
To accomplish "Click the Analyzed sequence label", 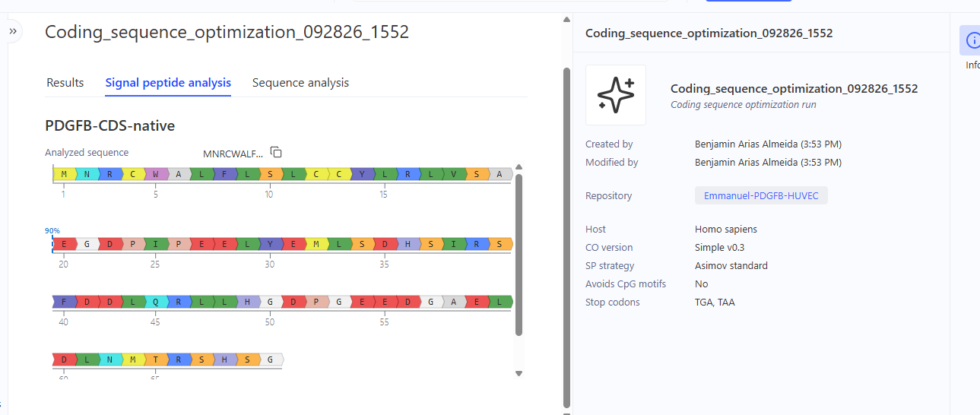I will [87, 153].
